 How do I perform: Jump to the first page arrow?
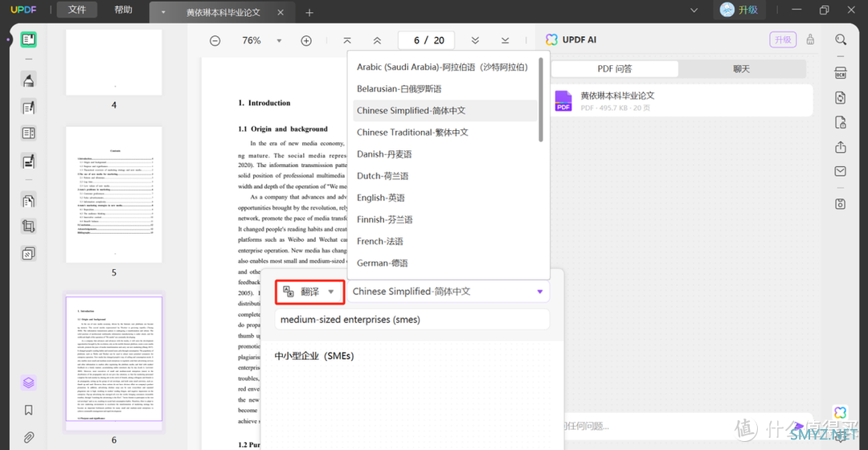[347, 40]
